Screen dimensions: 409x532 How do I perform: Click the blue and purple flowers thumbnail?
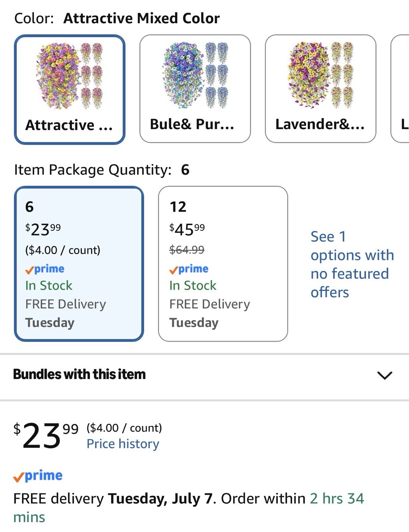pyautogui.click(x=195, y=75)
